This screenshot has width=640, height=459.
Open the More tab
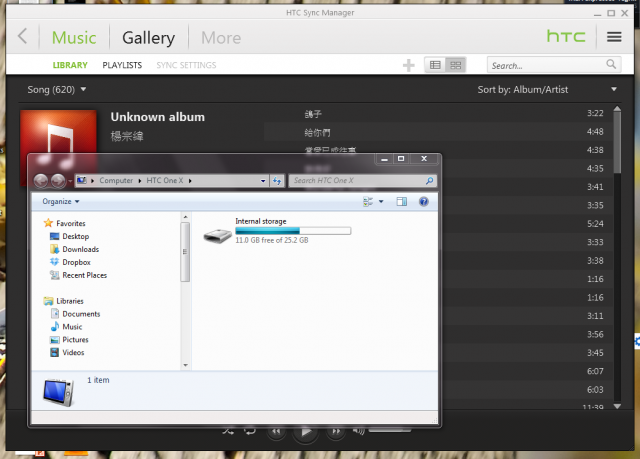[221, 38]
